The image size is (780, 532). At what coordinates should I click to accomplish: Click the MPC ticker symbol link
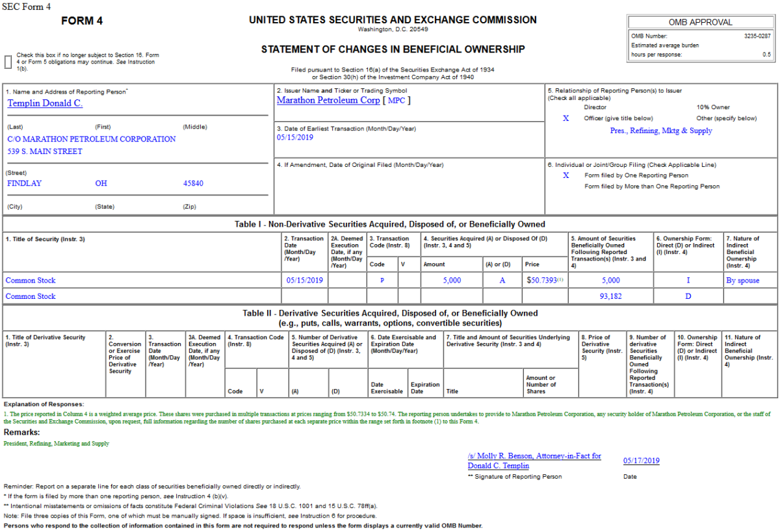[396, 101]
